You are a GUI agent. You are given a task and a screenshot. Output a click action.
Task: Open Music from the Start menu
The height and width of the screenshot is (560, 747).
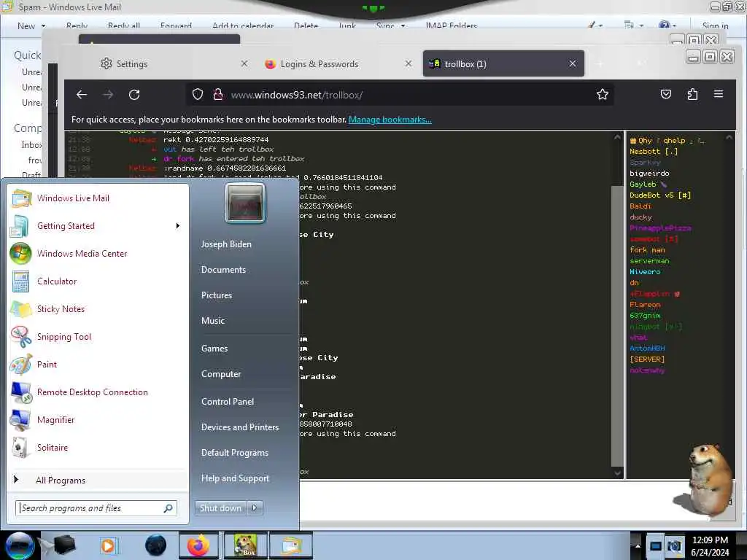213,321
